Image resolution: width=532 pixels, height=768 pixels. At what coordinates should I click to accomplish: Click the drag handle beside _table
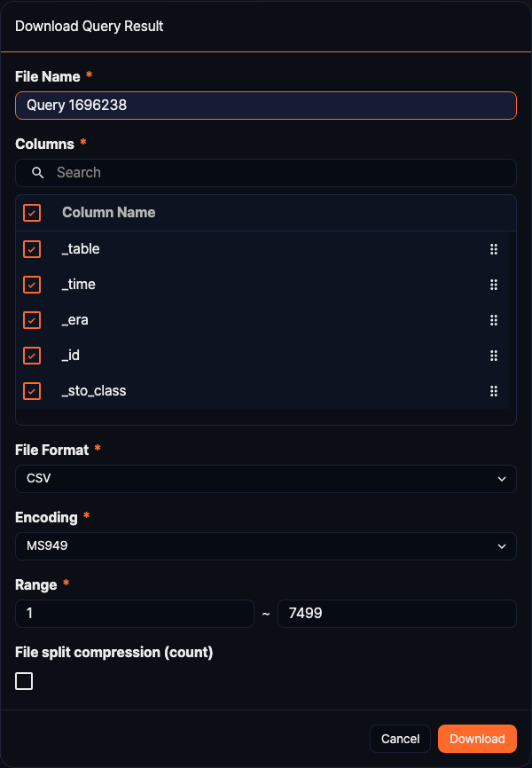click(494, 249)
